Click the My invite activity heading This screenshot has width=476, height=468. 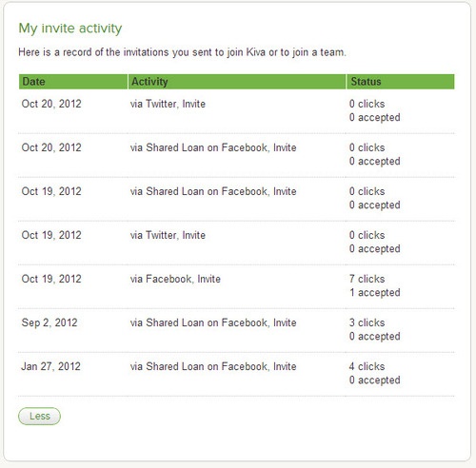coord(70,29)
